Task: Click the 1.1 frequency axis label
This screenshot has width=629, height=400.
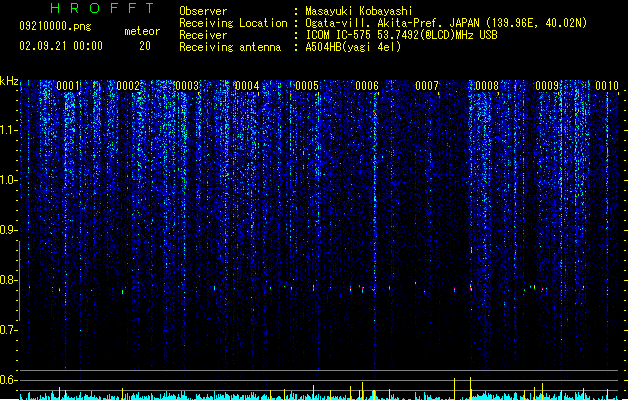Action: point(7,130)
